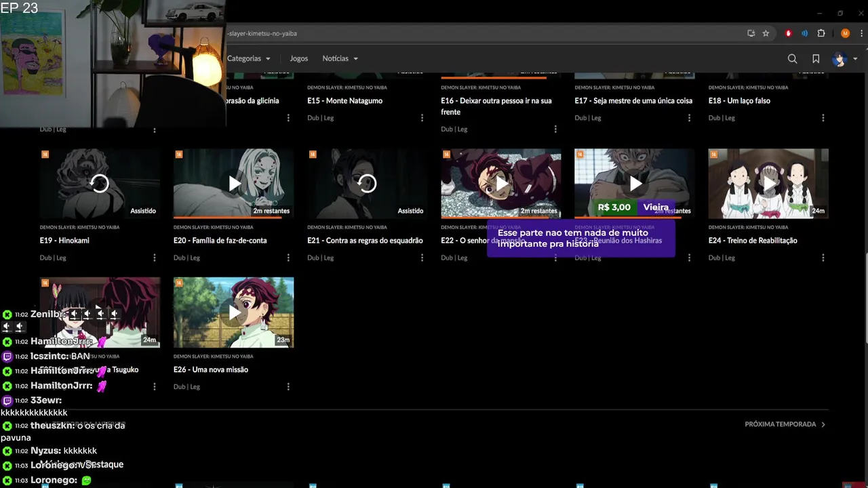Click the series label above E24 title
This screenshot has height=488, width=868.
pos(748,227)
